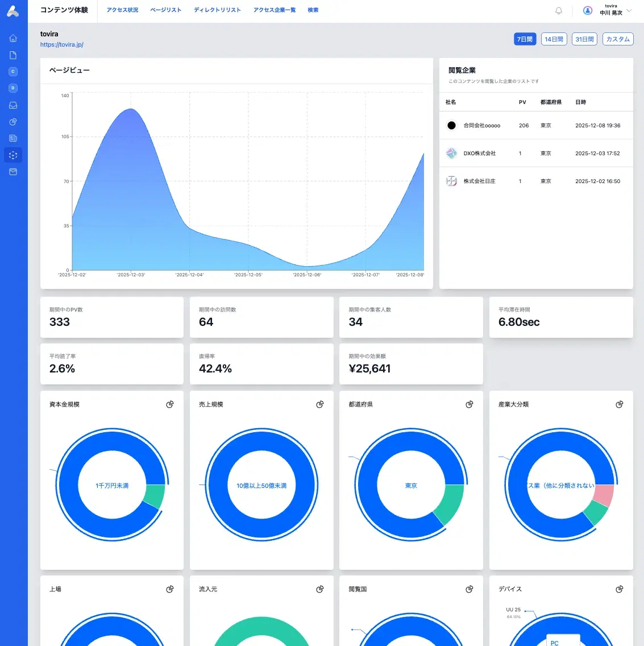Viewport: 644px width, 646px height.
Task: Open the ディレクトリリスト tab
Action: click(x=217, y=10)
